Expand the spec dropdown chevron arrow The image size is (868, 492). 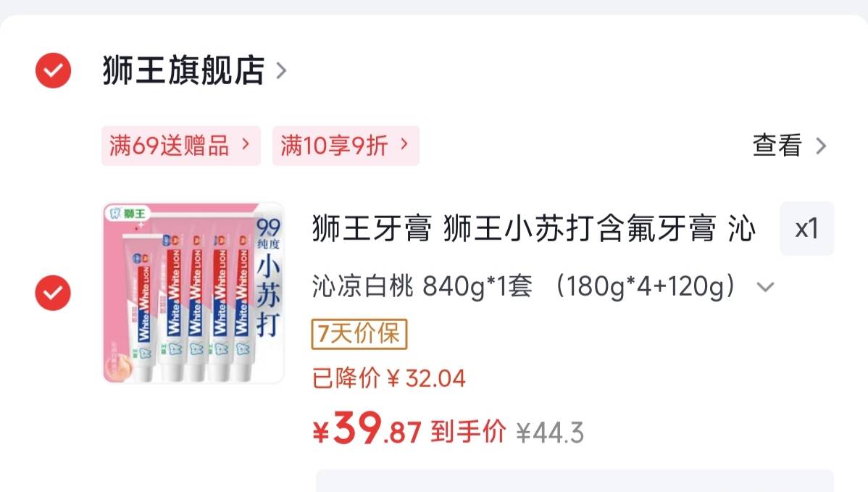[x=766, y=287]
